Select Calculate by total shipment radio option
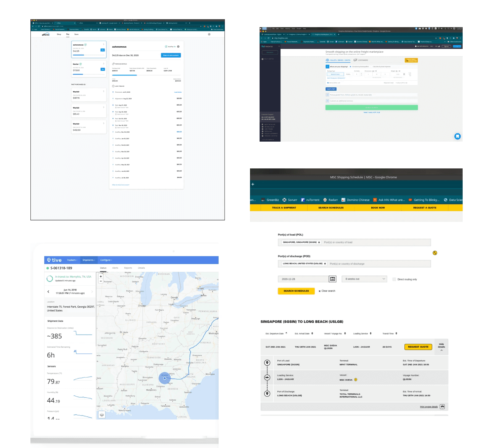 coord(371,67)
